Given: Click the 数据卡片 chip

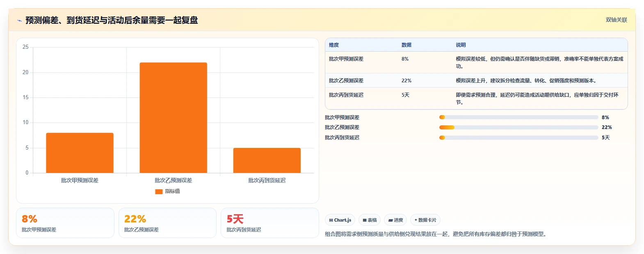Looking at the screenshot, I should (x=425, y=220).
